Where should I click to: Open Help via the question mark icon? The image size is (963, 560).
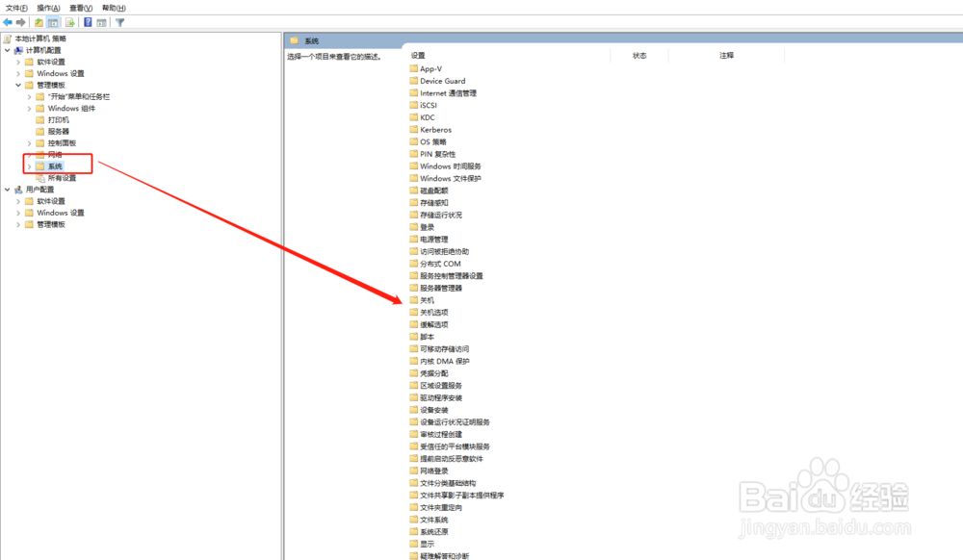88,23
